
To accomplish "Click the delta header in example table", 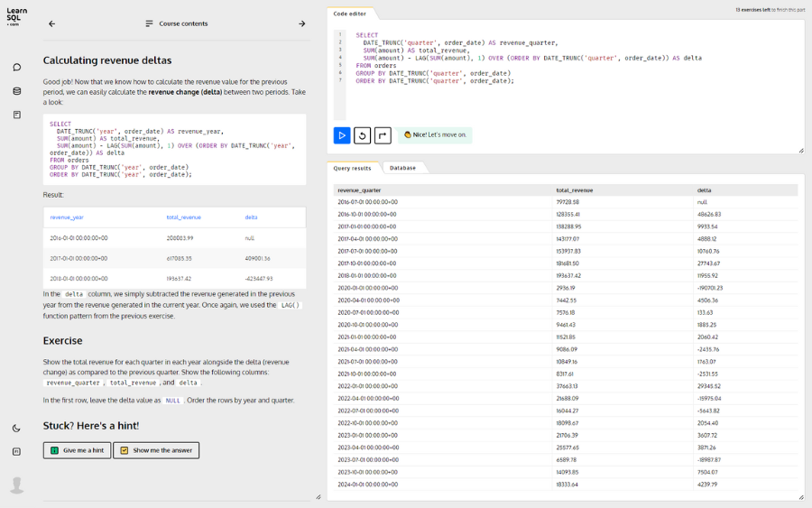I will (251, 217).
